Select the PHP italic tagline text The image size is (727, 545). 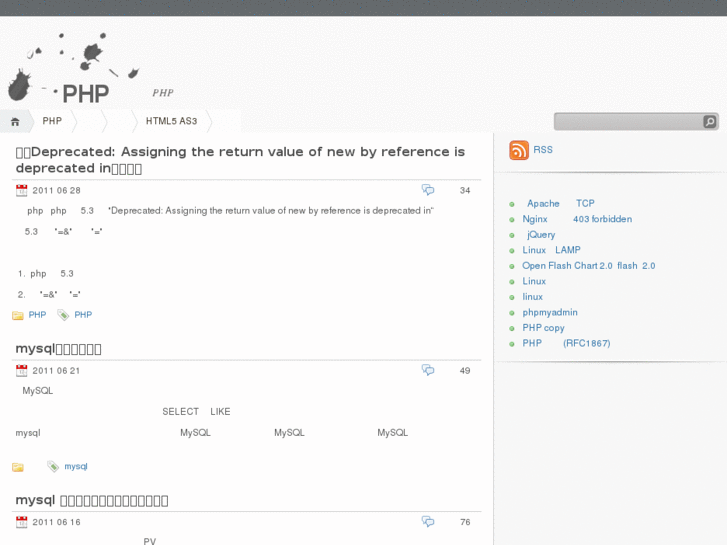163,93
